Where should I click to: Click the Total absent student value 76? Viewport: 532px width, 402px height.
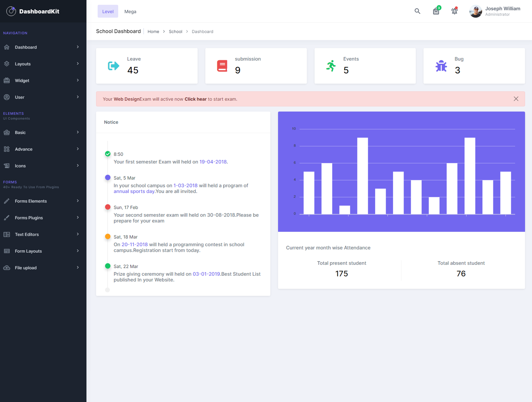(461, 274)
